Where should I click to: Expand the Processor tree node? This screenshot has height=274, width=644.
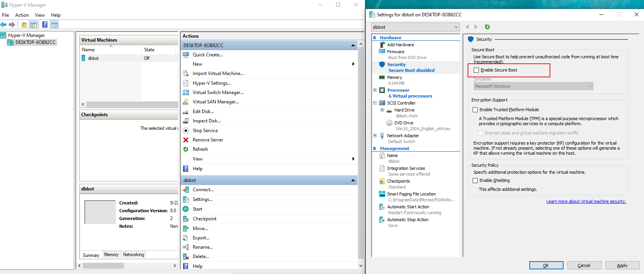point(375,90)
